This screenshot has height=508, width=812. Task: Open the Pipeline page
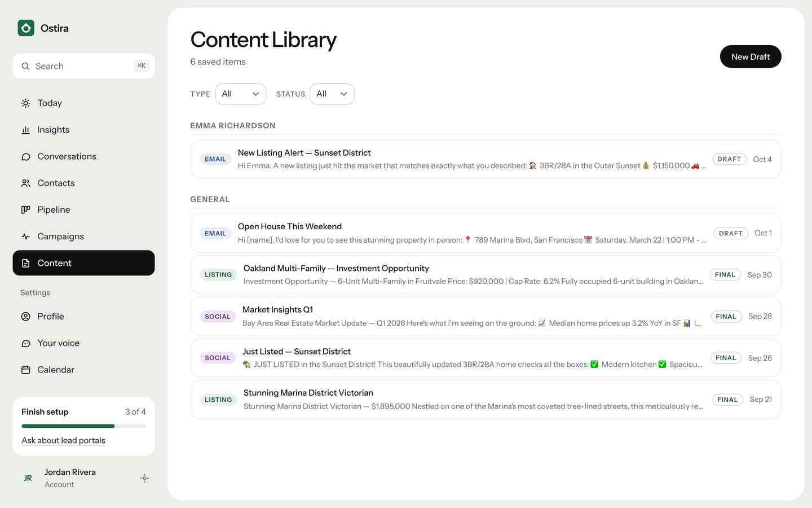click(x=83, y=209)
